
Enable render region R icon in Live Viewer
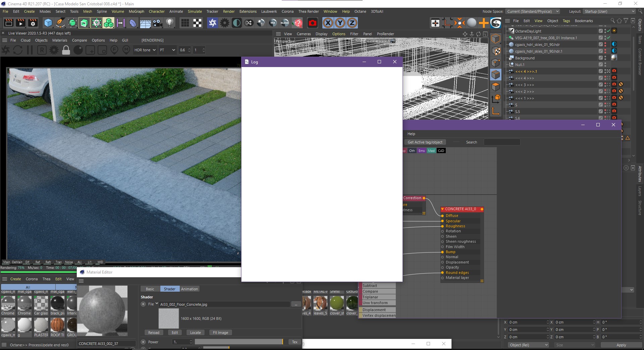pos(42,50)
